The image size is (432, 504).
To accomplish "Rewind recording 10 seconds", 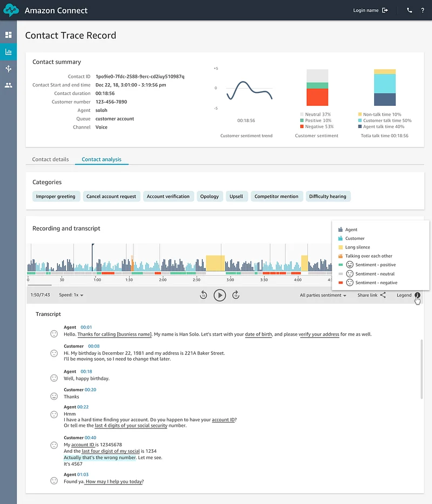I will tap(203, 295).
